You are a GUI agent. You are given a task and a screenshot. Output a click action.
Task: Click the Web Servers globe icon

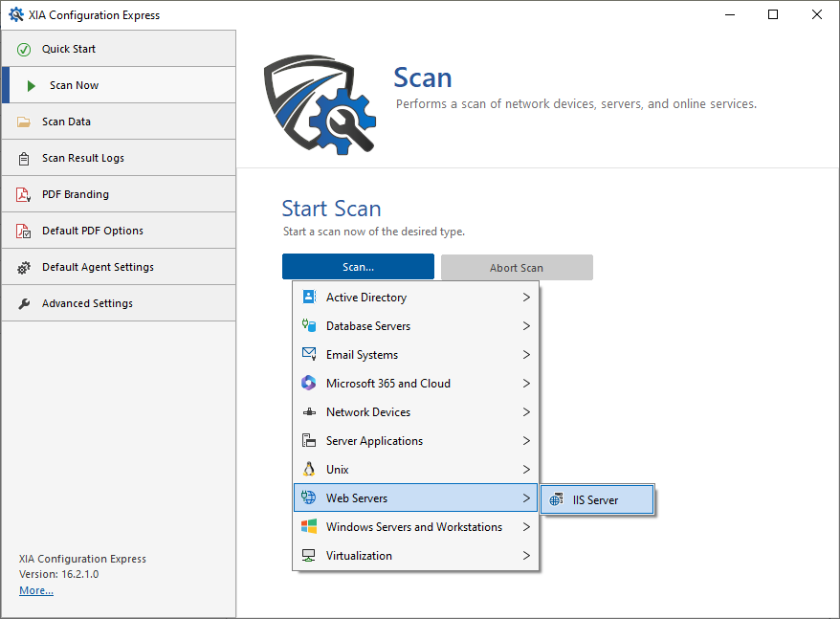309,497
